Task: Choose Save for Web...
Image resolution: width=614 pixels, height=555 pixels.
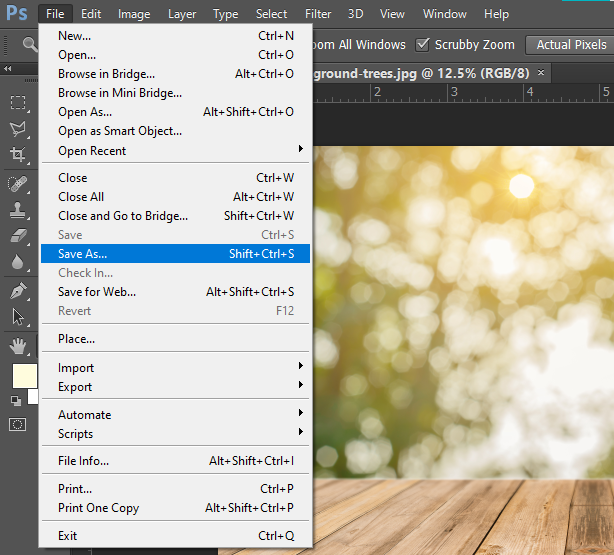Action: pyautogui.click(x=175, y=292)
